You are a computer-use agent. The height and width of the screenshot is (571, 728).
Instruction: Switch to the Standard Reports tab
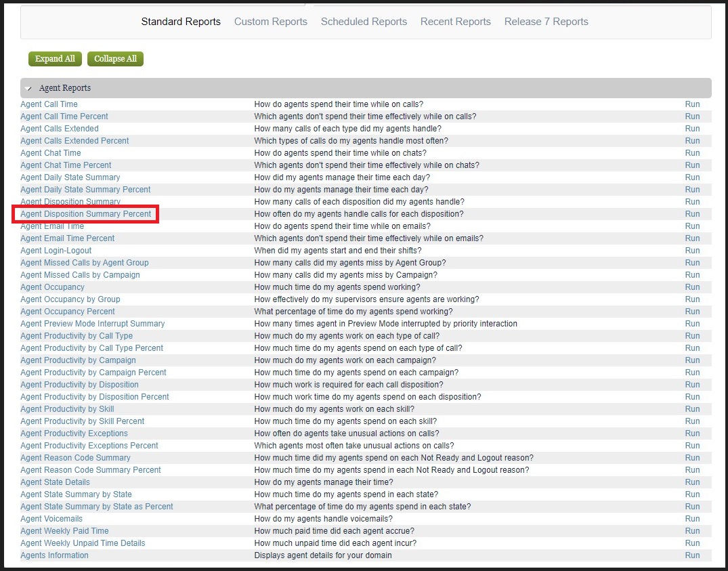pos(181,22)
